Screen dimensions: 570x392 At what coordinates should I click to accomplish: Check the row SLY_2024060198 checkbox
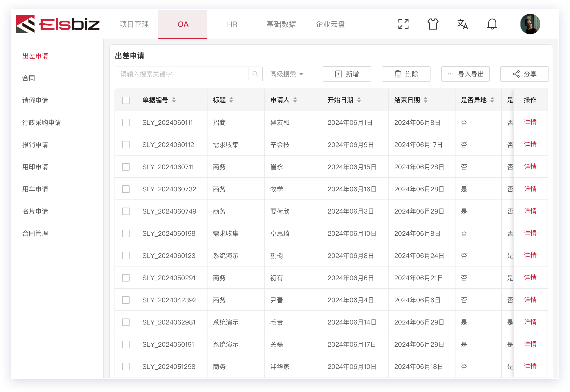coord(126,233)
